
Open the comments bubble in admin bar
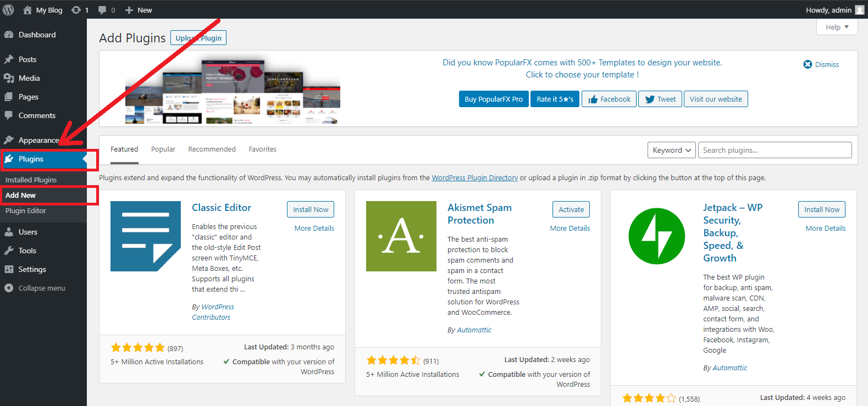pos(102,10)
